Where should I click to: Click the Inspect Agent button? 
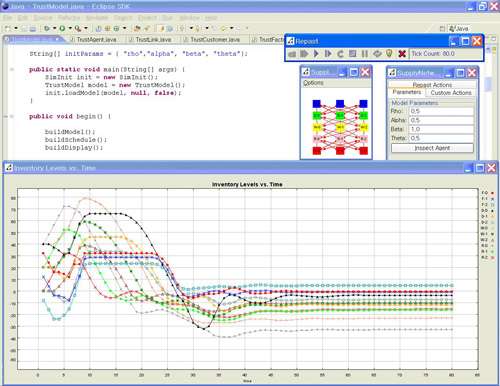(x=432, y=148)
